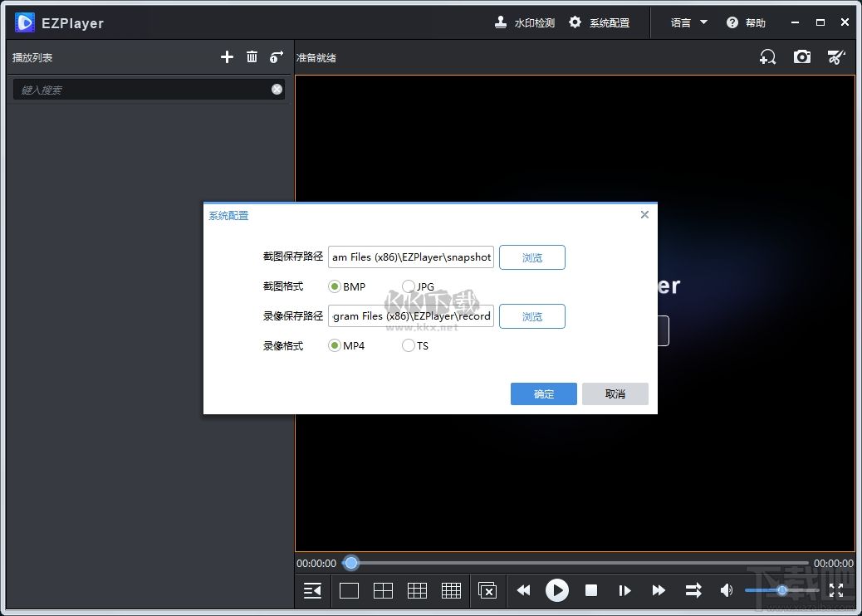
Task: Select JPG as screenshot format
Action: pyautogui.click(x=408, y=286)
